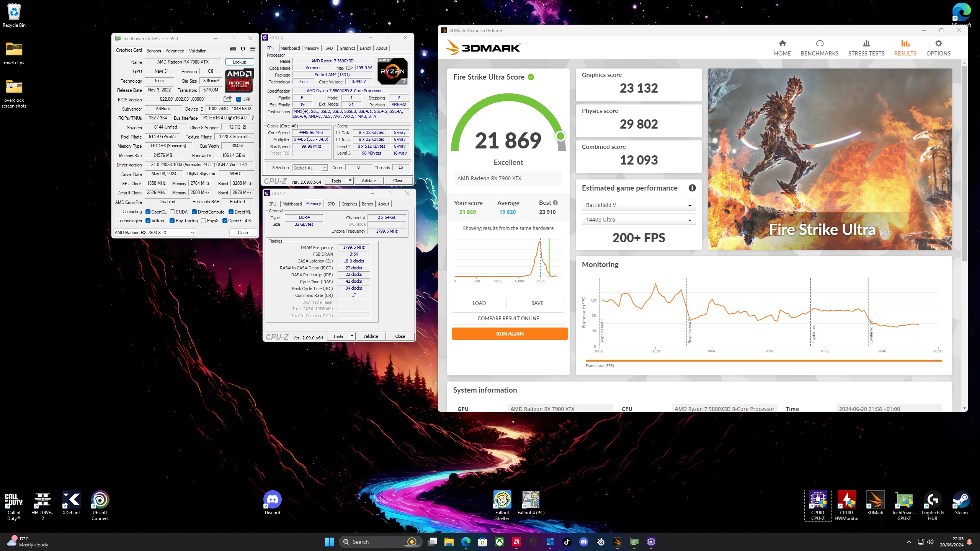This screenshot has height=551, width=980.
Task: Click the taskbar Search box
Action: [381, 542]
